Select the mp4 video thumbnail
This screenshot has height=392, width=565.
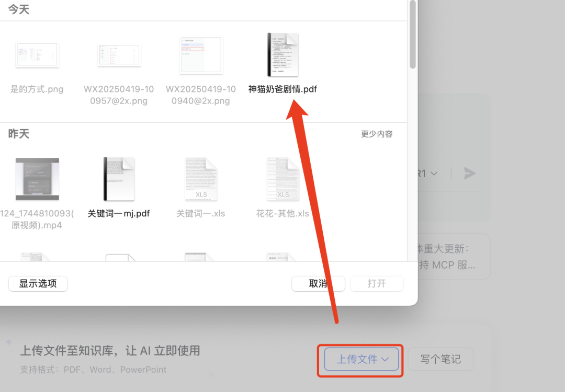(x=37, y=179)
